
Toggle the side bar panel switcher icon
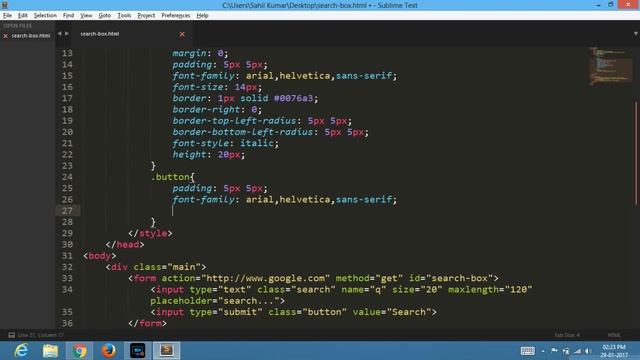[x=11, y=335]
